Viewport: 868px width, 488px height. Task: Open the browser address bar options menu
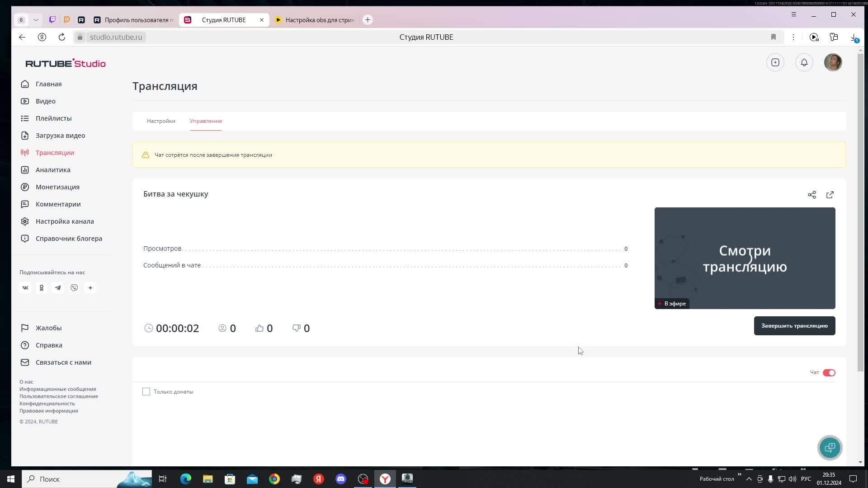[793, 37]
